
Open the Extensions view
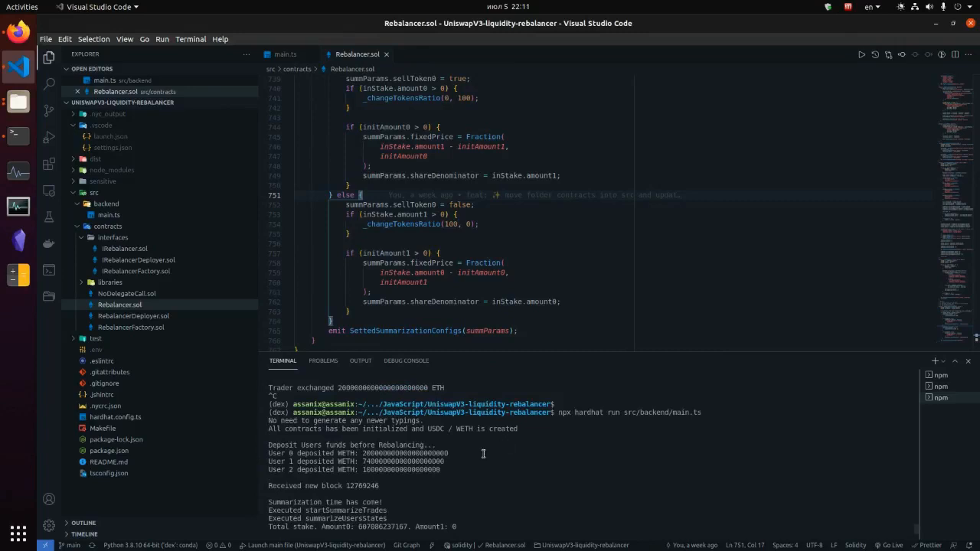49,164
